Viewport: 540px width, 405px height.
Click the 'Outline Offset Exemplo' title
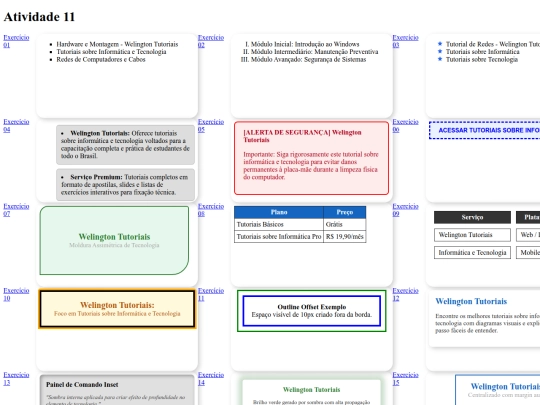tap(312, 307)
